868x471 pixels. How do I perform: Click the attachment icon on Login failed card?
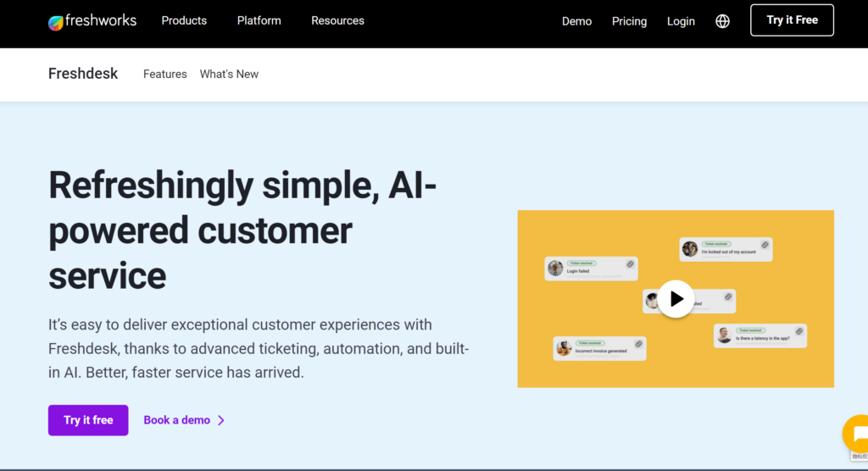pyautogui.click(x=630, y=264)
